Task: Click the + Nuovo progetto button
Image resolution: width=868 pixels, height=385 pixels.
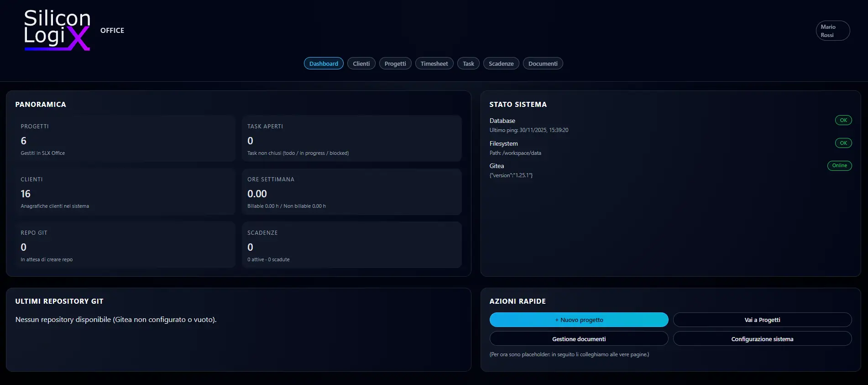Action: [x=579, y=320]
